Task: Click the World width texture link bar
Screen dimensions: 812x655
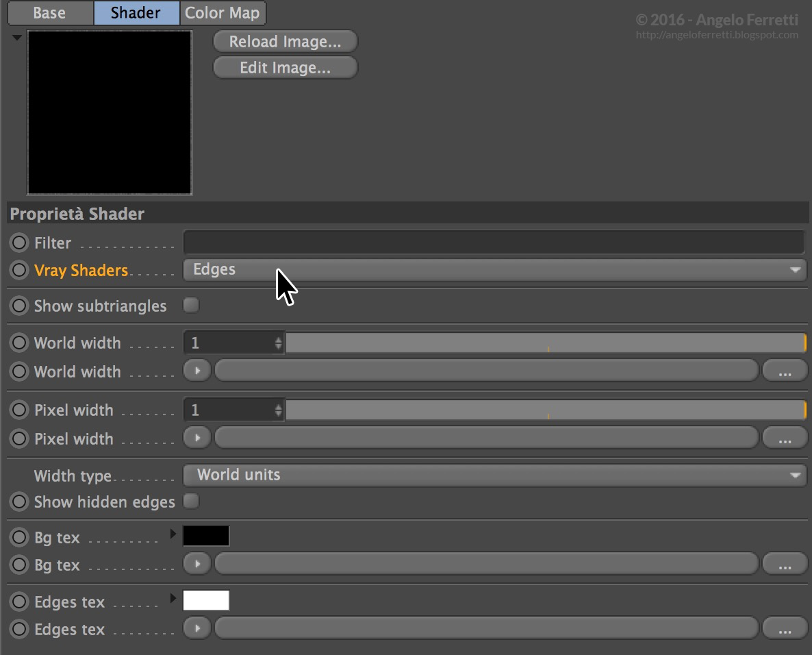Action: (486, 371)
